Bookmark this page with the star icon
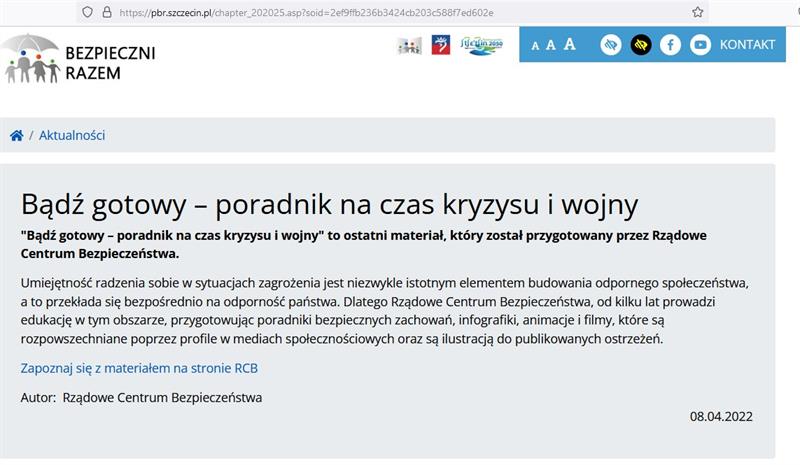 pyautogui.click(x=697, y=12)
